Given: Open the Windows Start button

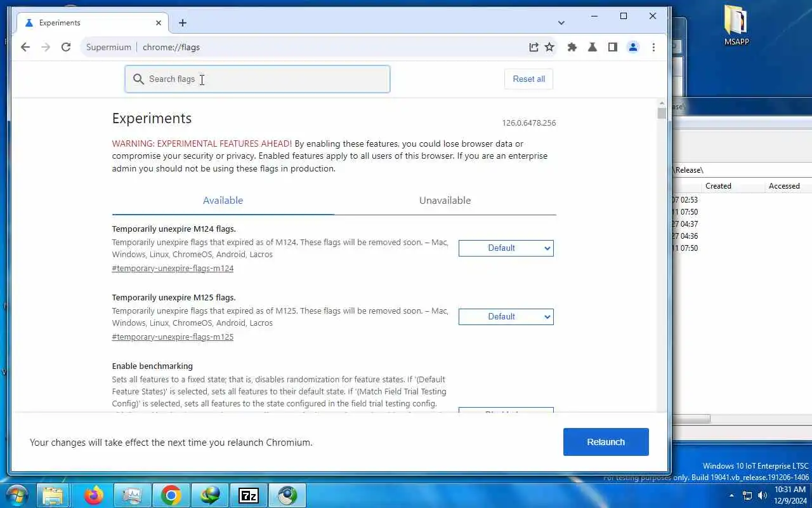Looking at the screenshot, I should (16, 495).
